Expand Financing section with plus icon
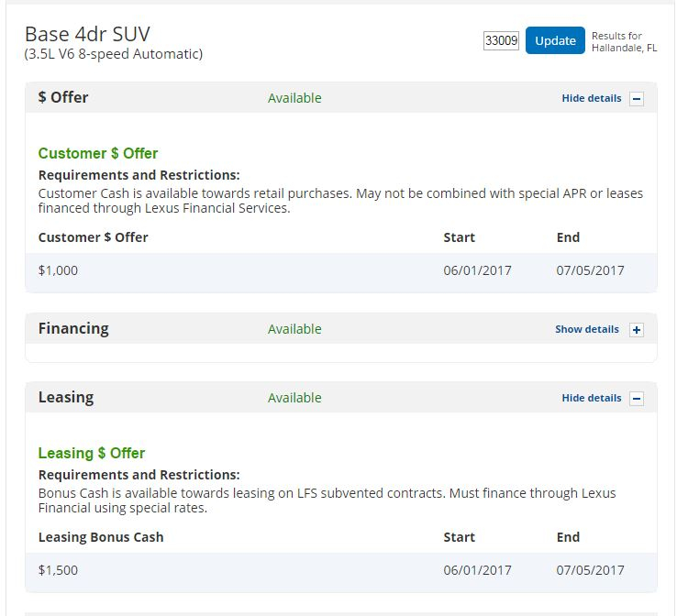This screenshot has width=677, height=616. (637, 330)
